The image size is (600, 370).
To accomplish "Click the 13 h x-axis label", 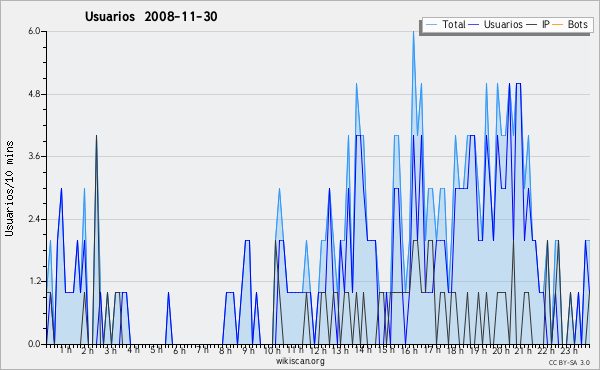I will tap(340, 350).
